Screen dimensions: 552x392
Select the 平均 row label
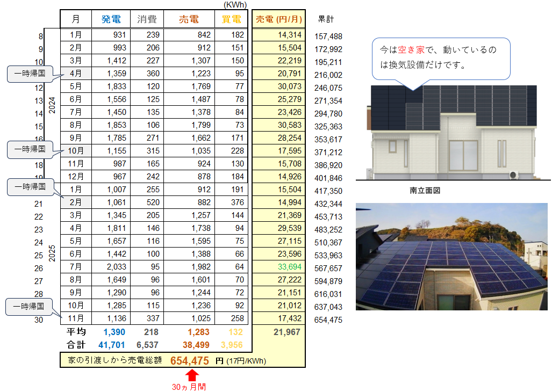[x=76, y=332]
